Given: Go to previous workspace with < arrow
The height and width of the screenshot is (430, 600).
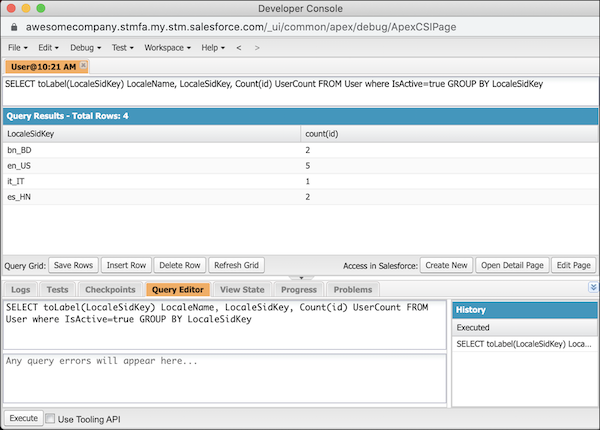Looking at the screenshot, I should tap(239, 48).
